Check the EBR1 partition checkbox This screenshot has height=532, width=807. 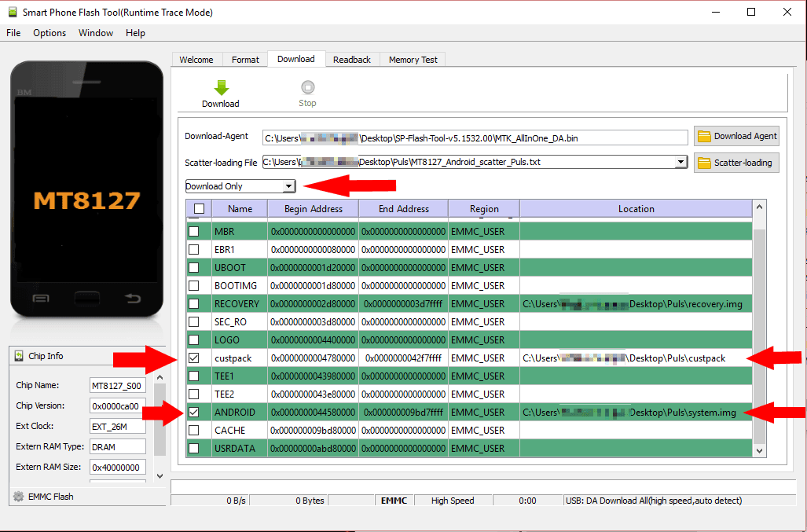[x=194, y=250]
